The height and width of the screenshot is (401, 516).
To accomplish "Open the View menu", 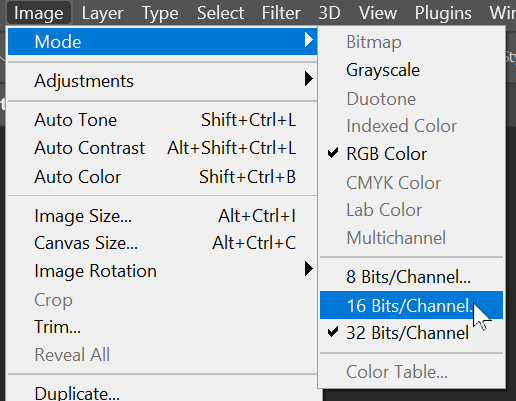I will click(378, 13).
